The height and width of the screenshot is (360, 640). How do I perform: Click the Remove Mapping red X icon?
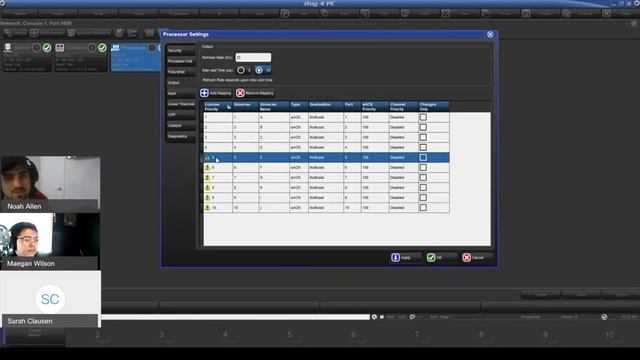[x=240, y=93]
